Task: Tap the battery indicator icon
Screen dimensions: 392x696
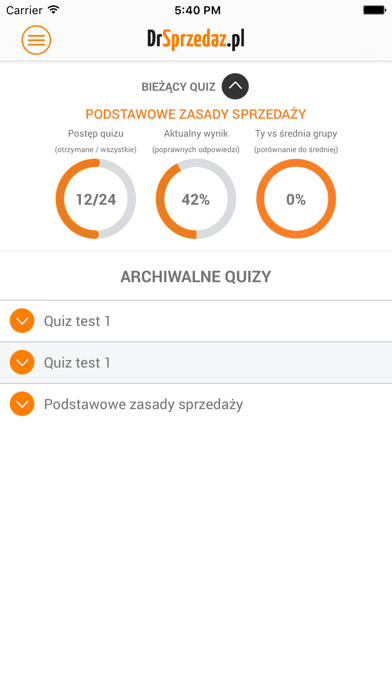Action: point(374,10)
